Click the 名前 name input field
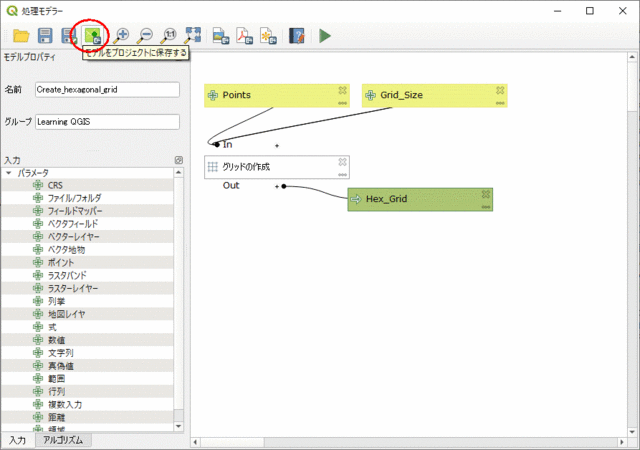The image size is (640, 450). [107, 90]
